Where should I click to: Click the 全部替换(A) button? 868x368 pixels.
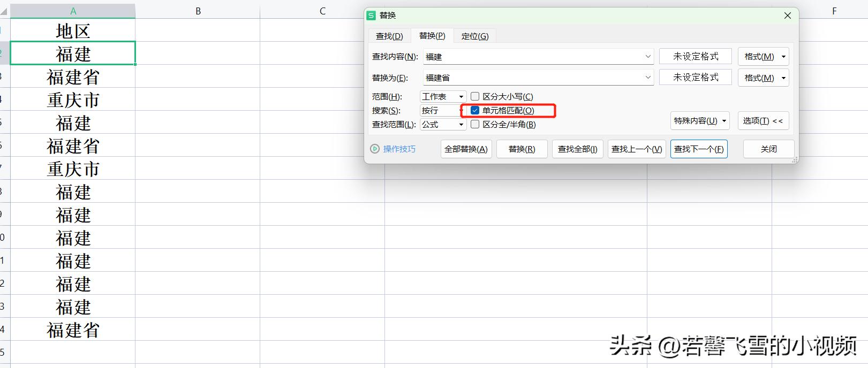click(x=466, y=149)
